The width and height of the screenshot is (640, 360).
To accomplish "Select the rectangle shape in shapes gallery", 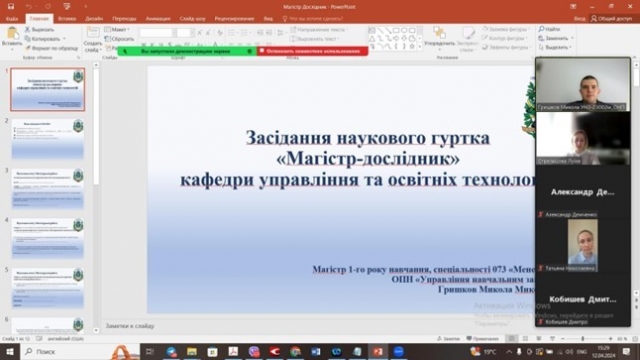I will point(395,31).
